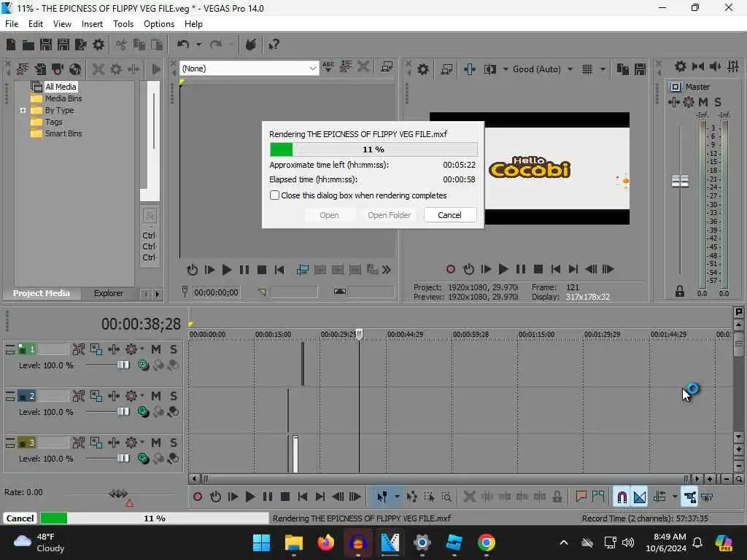
Task: Open the Auto Ripple dropdown arrow in the timeline toolbar
Action: pos(675,497)
